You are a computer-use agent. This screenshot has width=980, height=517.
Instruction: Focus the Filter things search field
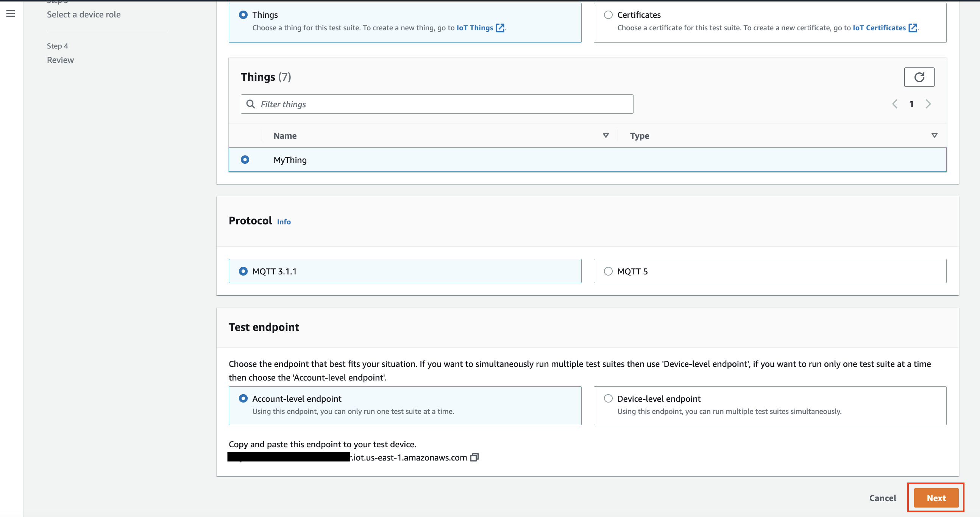click(441, 104)
